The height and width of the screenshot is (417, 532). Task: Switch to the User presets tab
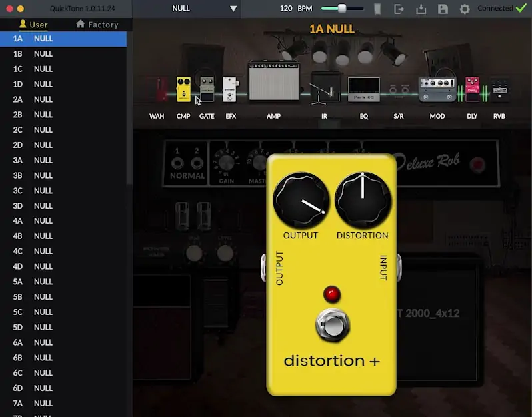[x=33, y=25]
